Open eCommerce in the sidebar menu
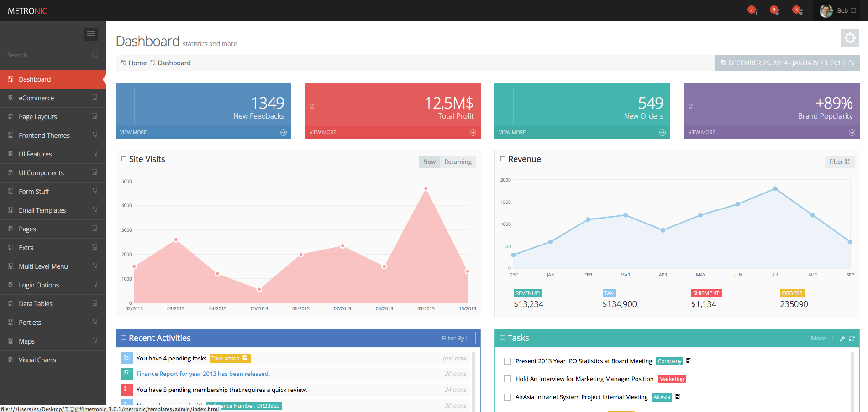 coord(37,98)
